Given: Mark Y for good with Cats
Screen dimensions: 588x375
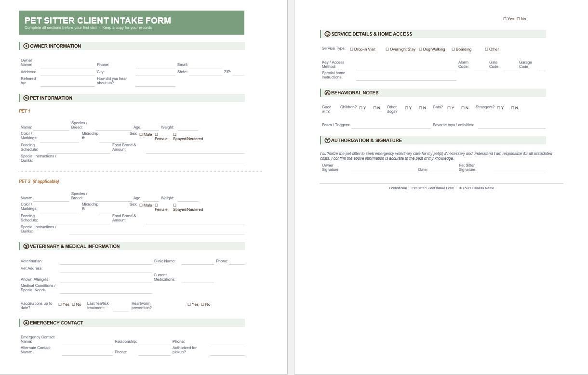Looking at the screenshot, I should [449, 108].
